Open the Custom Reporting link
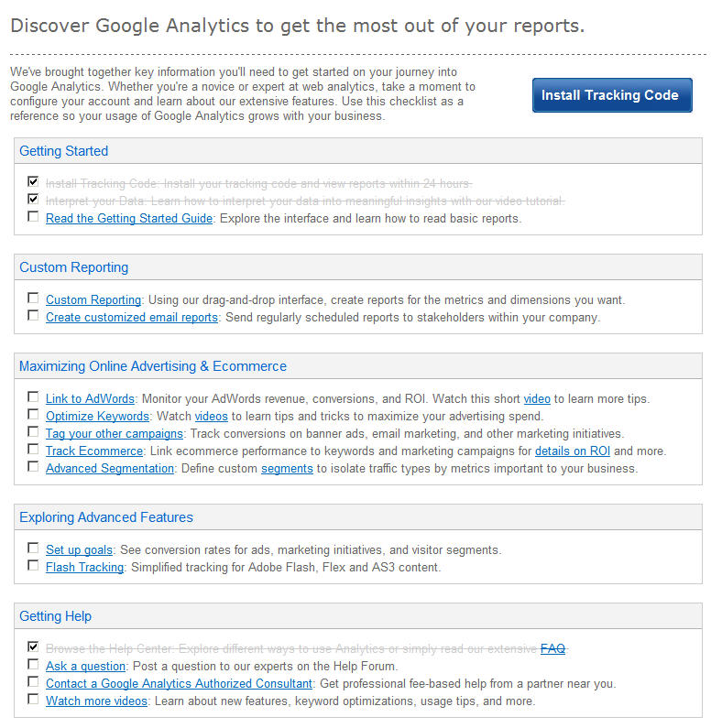This screenshot has height=728, width=711. click(93, 300)
